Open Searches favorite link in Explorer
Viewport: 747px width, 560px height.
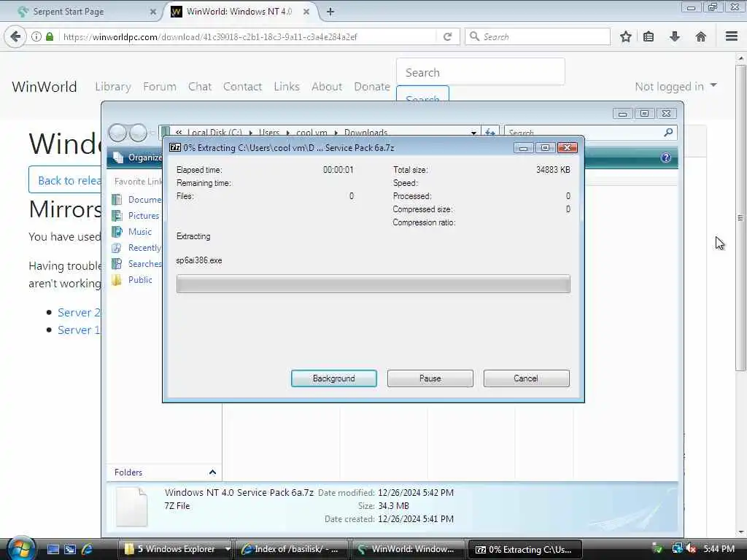coord(136,264)
